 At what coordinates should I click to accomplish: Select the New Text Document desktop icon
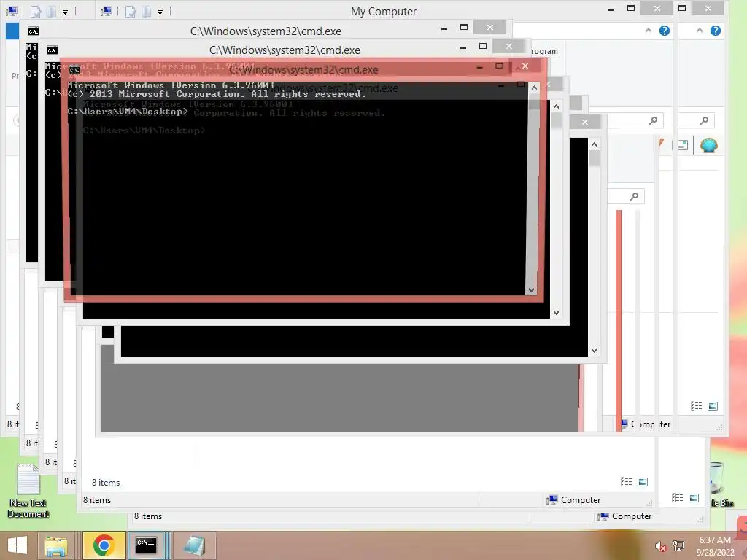28,491
